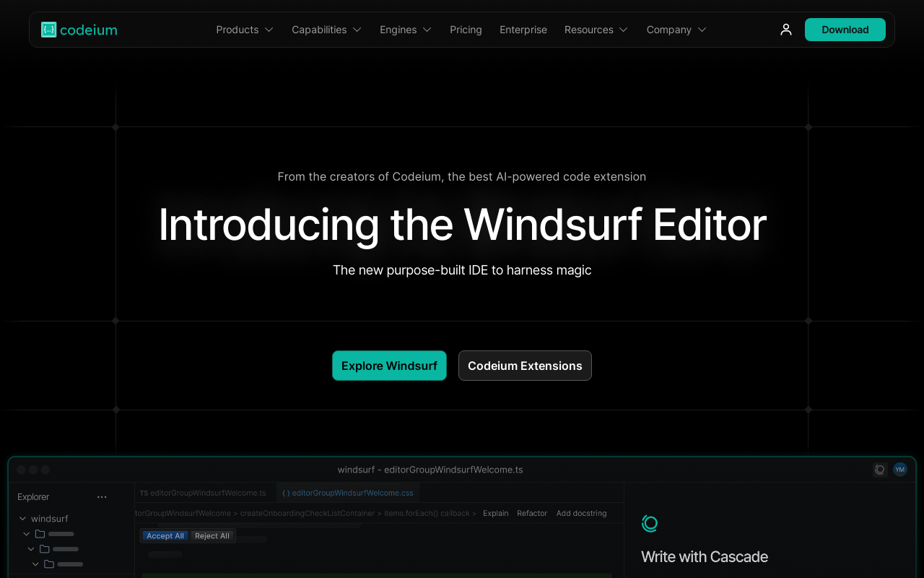
Task: Click Accept All in editor
Action: coord(165,536)
